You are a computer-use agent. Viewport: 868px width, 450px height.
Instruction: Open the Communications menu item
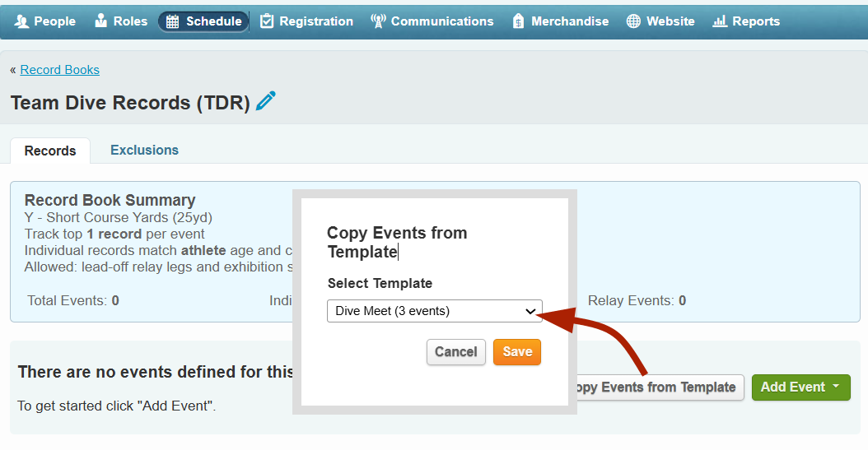pos(442,21)
